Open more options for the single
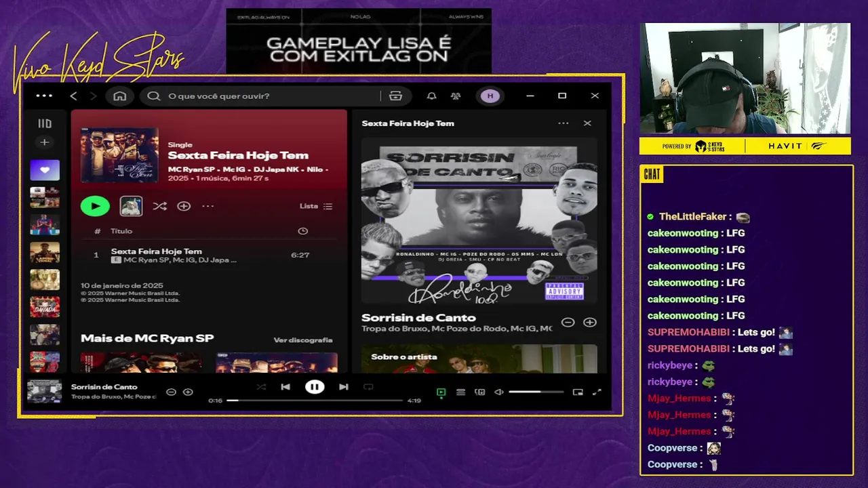Image resolution: width=868 pixels, height=488 pixels. pos(208,206)
